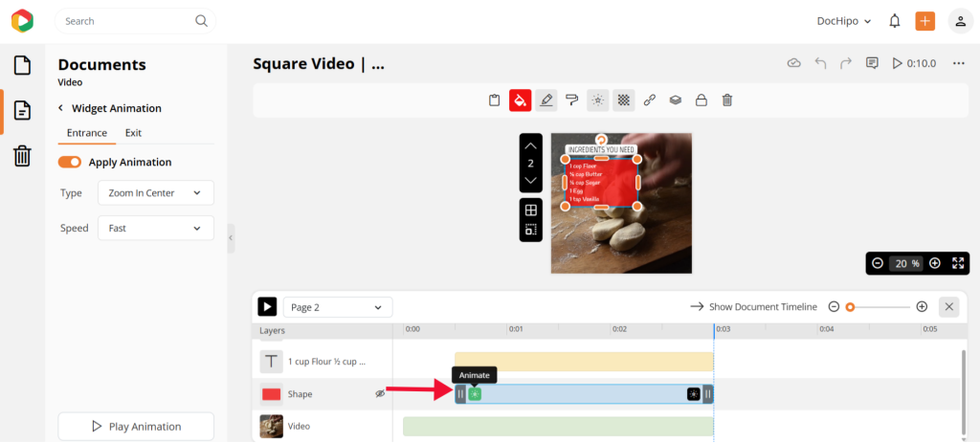Viewport: 980px width, 443px height.
Task: Select the Video layer thumbnail
Action: pos(271,426)
